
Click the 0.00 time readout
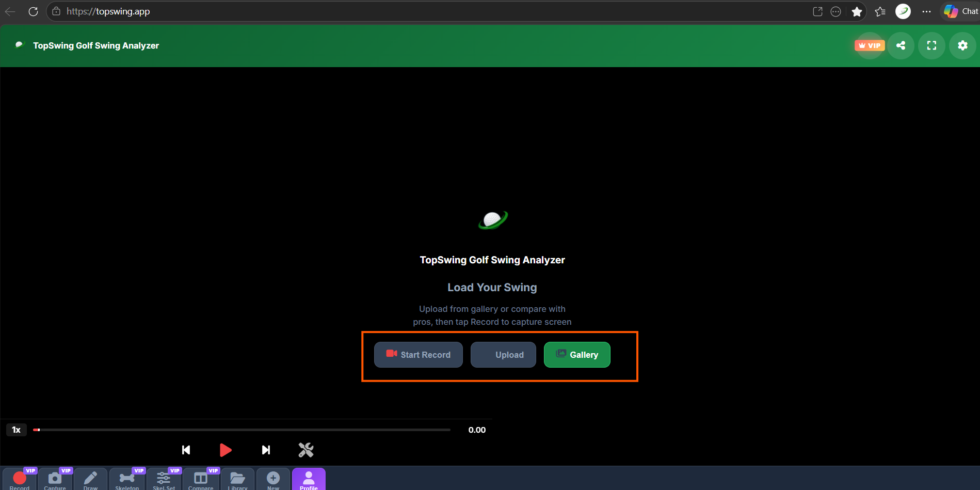477,430
